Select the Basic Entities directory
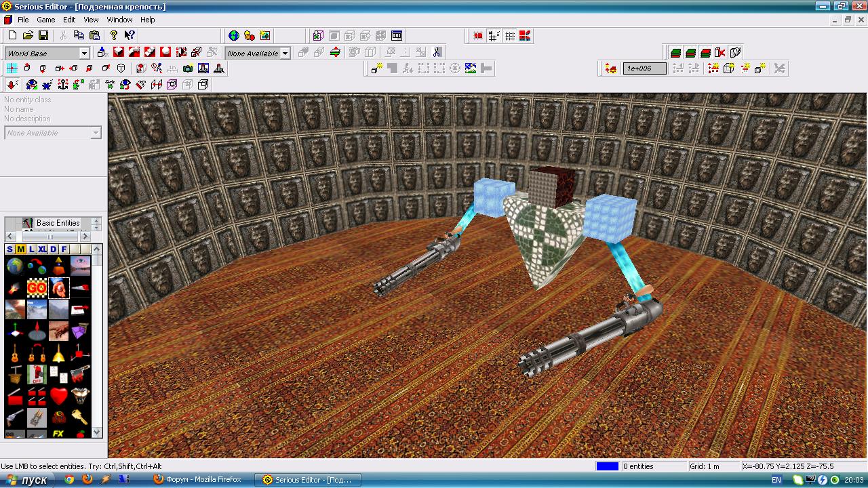This screenshot has width=868, height=488. pyautogui.click(x=58, y=222)
